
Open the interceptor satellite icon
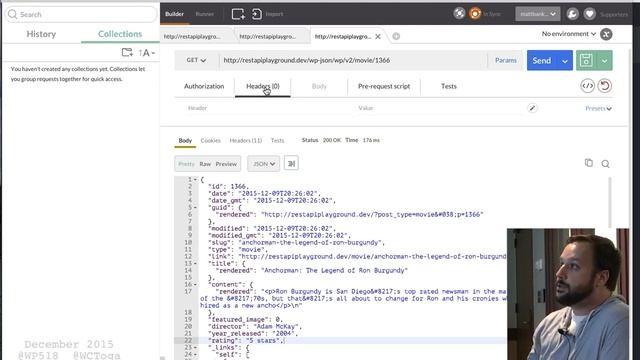(x=459, y=13)
